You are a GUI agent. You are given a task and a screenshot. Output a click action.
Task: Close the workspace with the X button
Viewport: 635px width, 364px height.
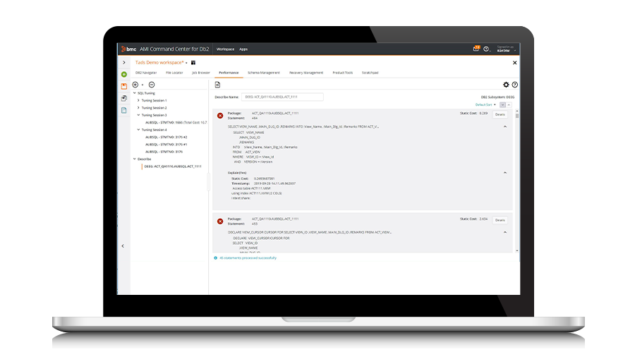(515, 63)
